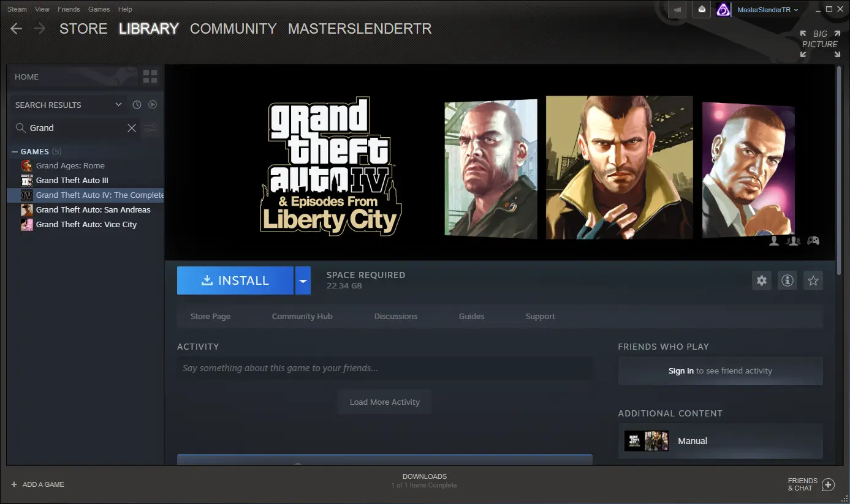Toggle the ready-to-play filter icon
The width and height of the screenshot is (850, 504).
click(153, 105)
